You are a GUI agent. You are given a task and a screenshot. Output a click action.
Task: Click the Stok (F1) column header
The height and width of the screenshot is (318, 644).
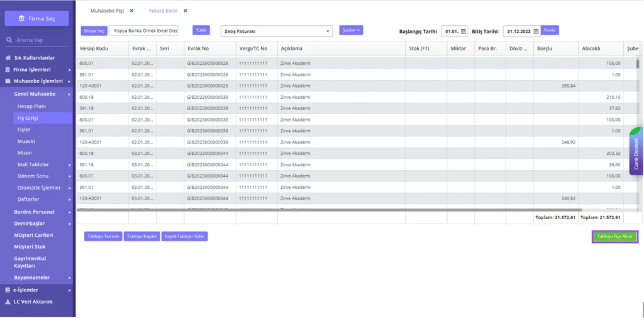(426, 48)
